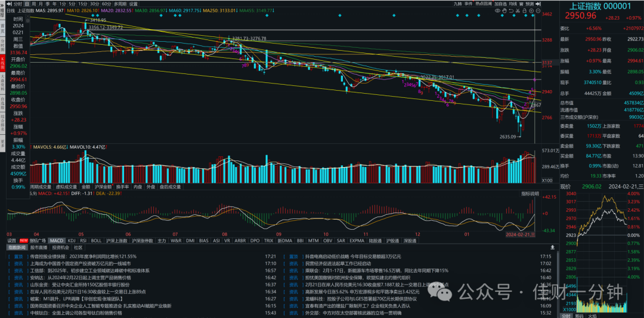Select RSI indicator tab

[83, 240]
